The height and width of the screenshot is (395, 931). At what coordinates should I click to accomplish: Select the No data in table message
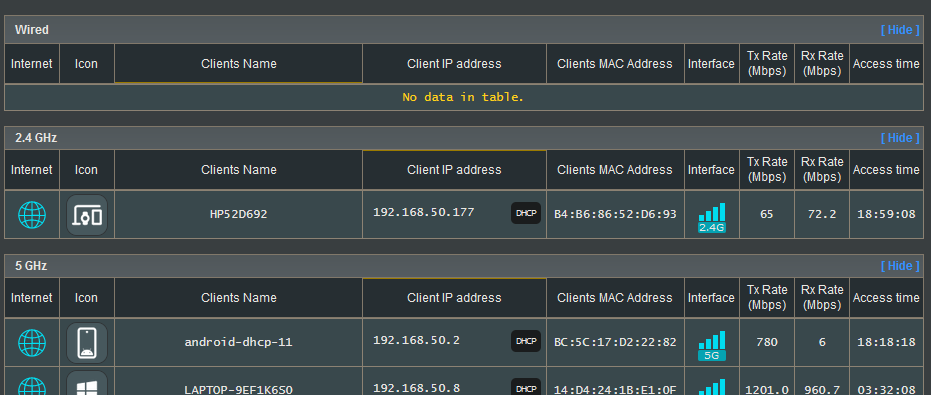463,97
